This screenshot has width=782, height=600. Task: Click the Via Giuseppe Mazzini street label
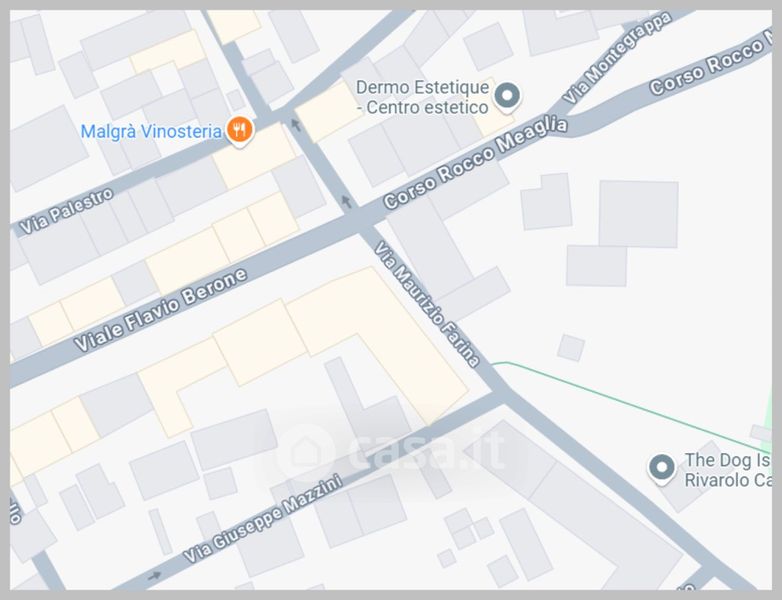263,519
